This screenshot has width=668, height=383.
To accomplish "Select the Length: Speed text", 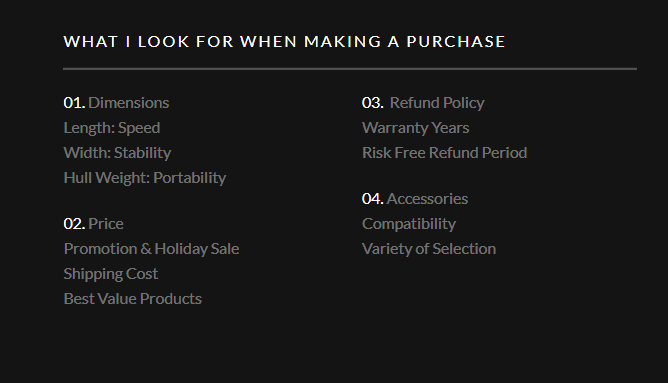I will point(112,128).
